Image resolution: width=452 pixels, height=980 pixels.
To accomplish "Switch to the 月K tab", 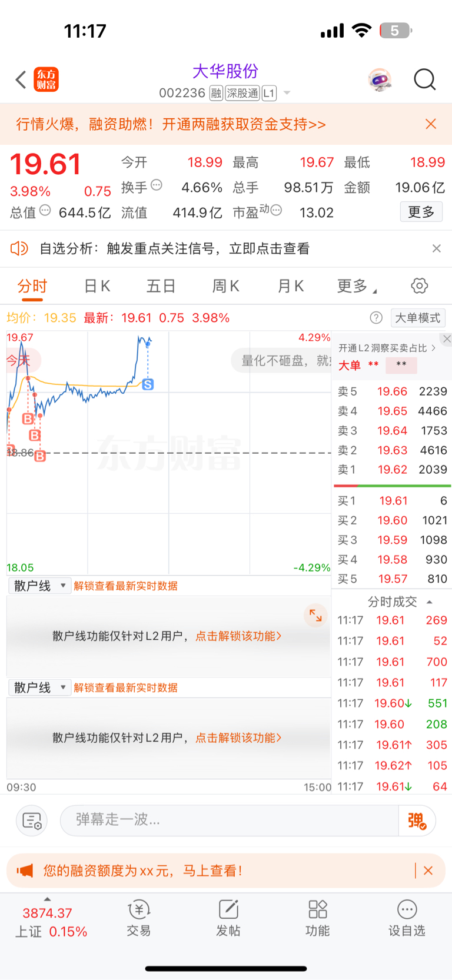I will coord(291,287).
